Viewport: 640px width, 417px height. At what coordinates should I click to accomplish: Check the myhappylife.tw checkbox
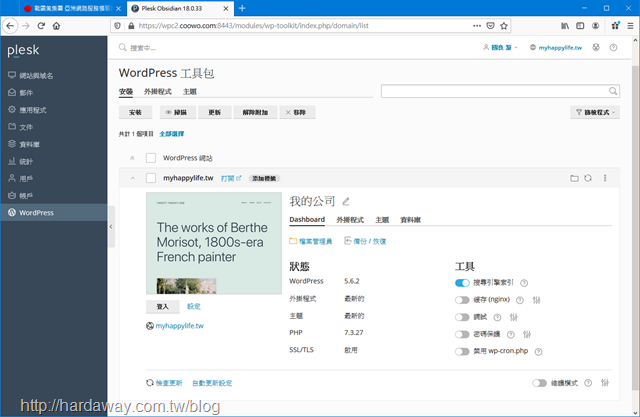(x=151, y=178)
